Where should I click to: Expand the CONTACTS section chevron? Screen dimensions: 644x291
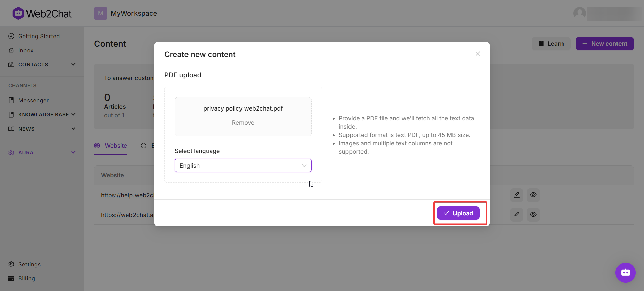[73, 64]
